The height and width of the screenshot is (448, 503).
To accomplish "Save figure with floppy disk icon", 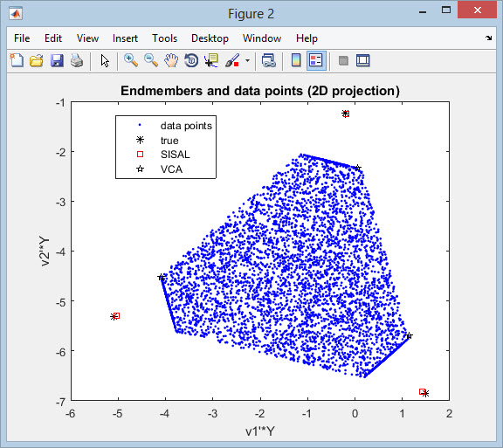I will click(x=57, y=60).
